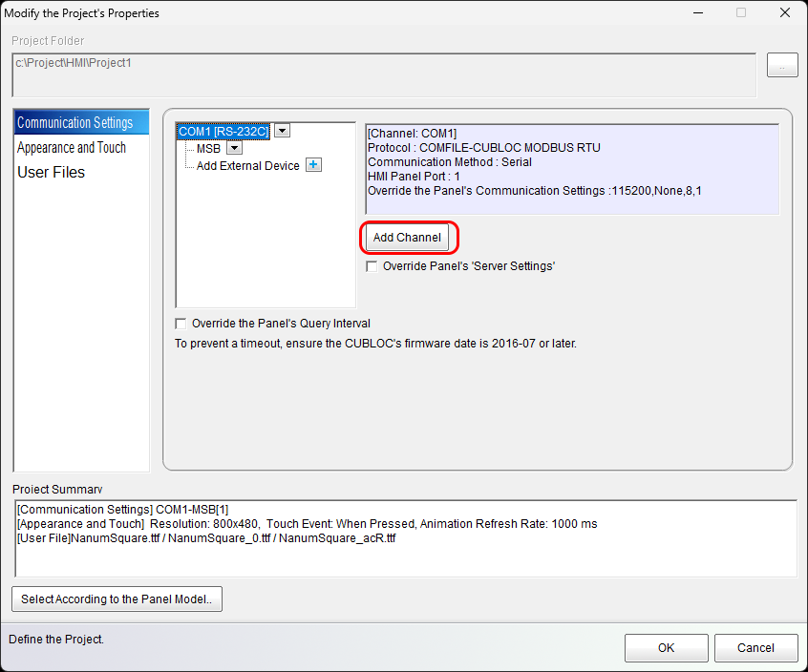The height and width of the screenshot is (672, 808).
Task: Open the COM1 RS-232C dropdown arrow
Action: click(x=282, y=131)
